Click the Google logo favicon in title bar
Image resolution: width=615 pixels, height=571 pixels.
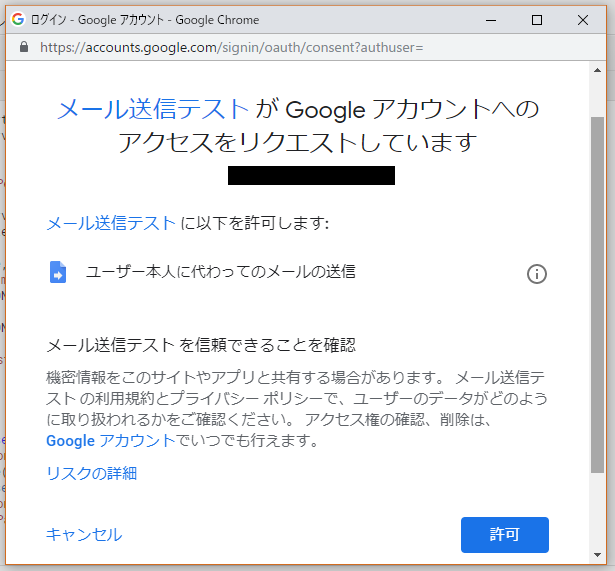18,19
